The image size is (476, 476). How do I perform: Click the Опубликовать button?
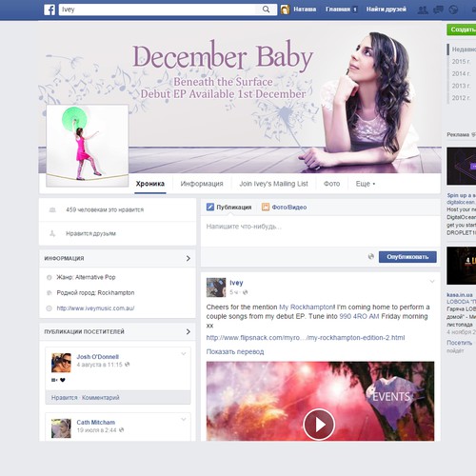407,257
